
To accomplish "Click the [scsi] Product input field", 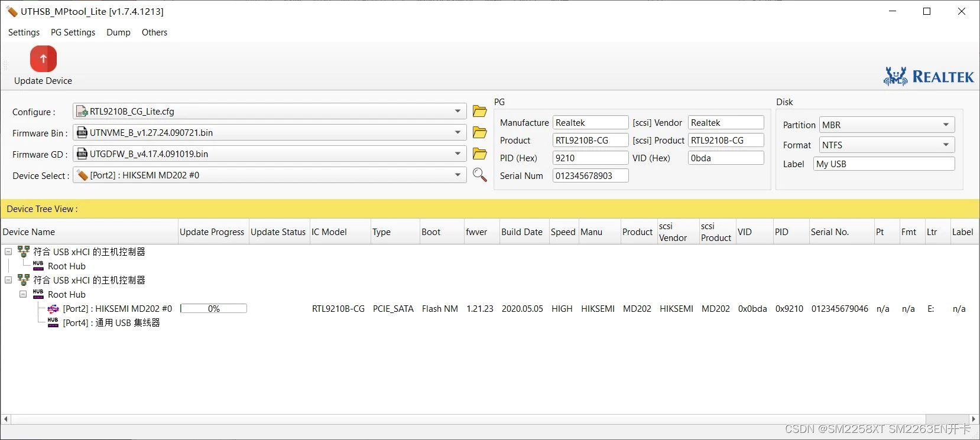I will pos(726,140).
